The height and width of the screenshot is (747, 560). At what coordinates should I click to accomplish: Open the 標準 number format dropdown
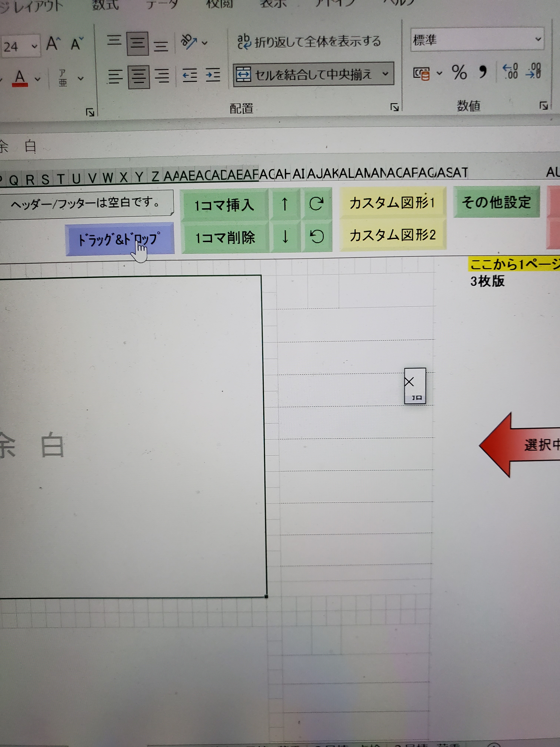point(538,39)
